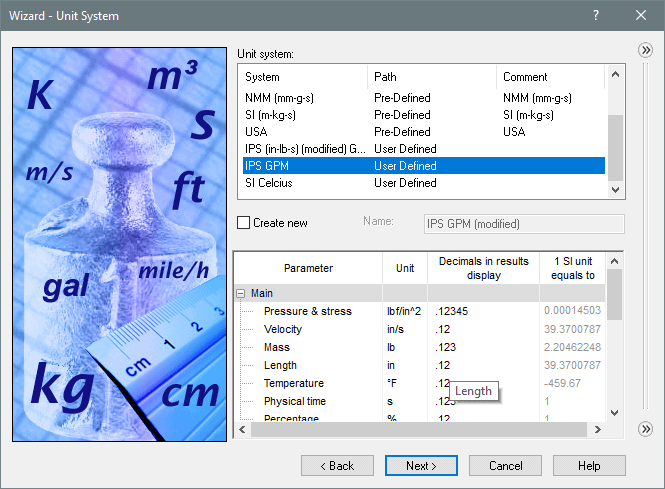Click the parameter table vertical scrollbar thumb
The height and width of the screenshot is (489, 665).
pyautogui.click(x=614, y=294)
